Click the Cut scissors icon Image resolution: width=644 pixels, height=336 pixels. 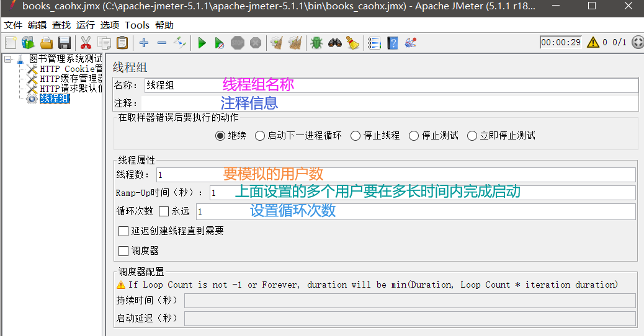click(x=86, y=43)
